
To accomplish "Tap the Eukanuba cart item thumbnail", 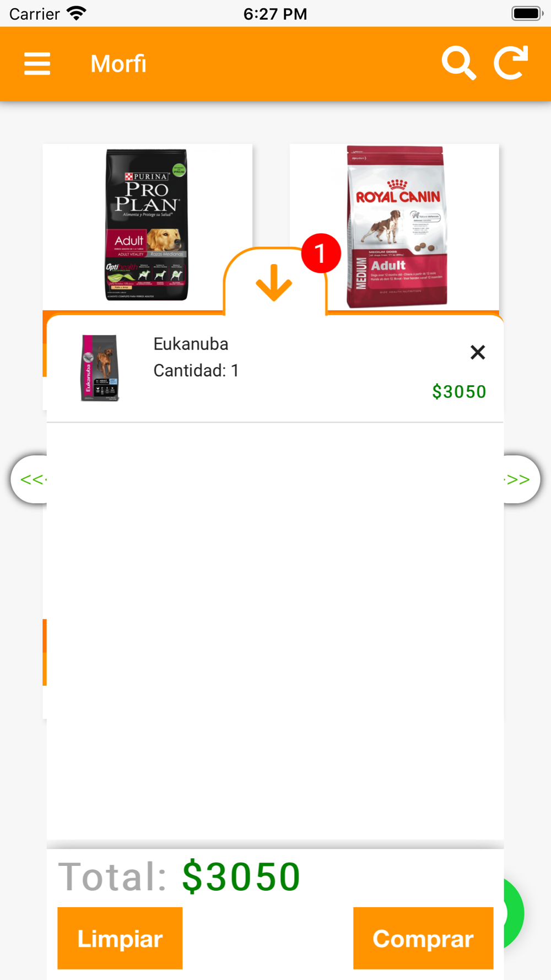I will [x=100, y=368].
